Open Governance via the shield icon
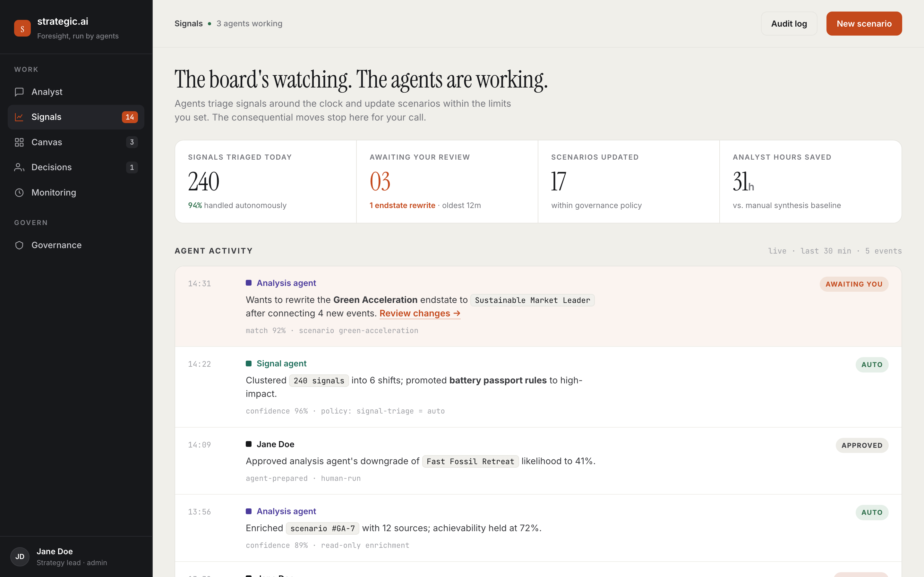The width and height of the screenshot is (924, 577). tap(19, 245)
